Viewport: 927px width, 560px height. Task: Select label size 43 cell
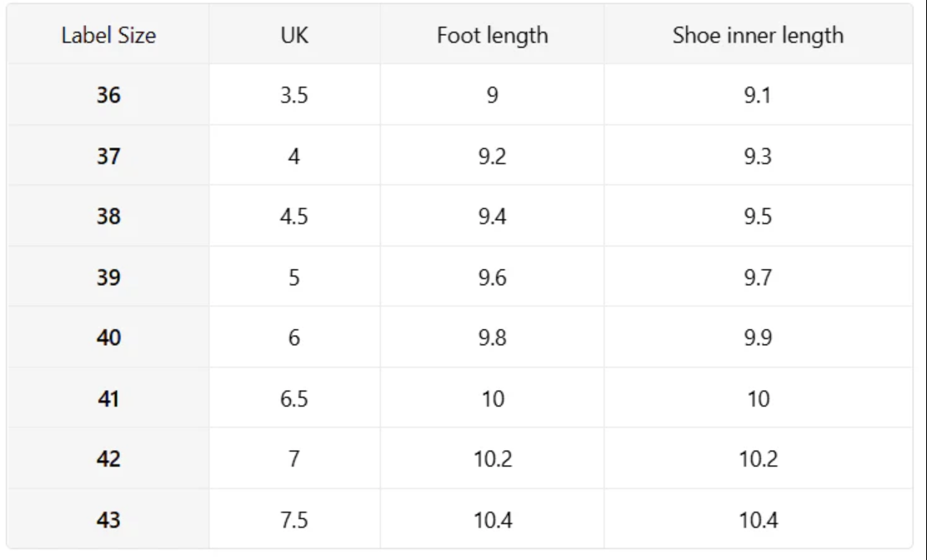(x=108, y=520)
